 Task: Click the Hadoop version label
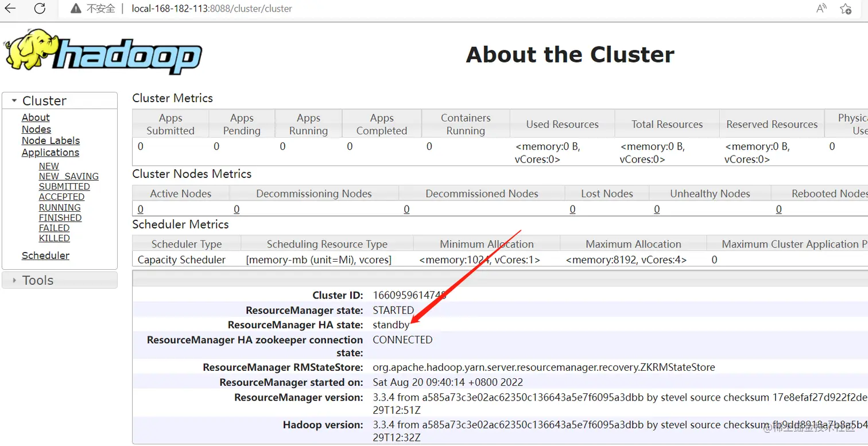tap(323, 425)
